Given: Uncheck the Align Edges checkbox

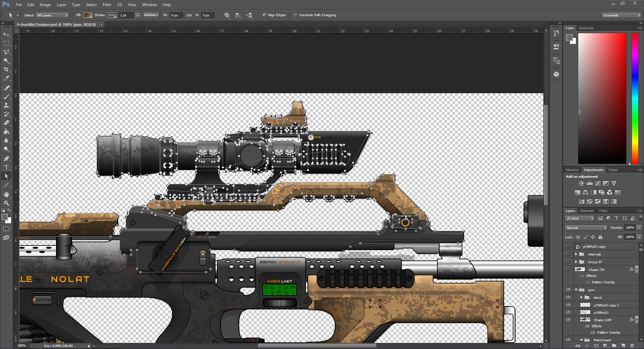Looking at the screenshot, I should [x=264, y=15].
